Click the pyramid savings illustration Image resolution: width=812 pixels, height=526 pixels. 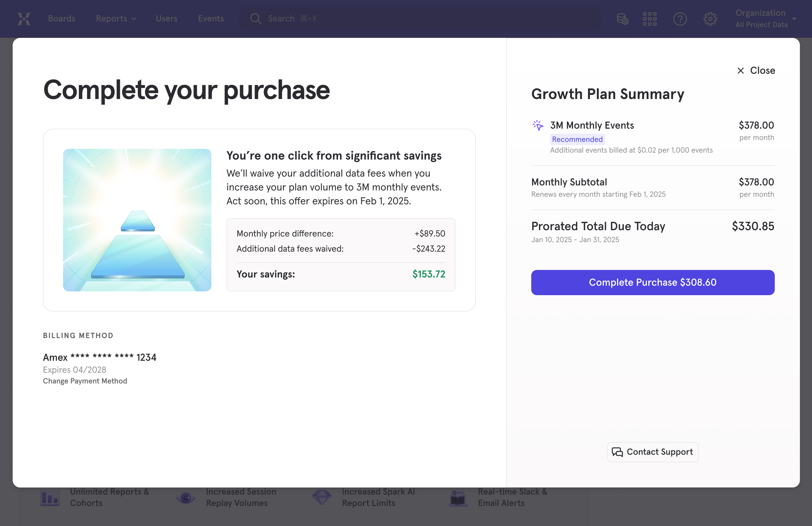[137, 220]
